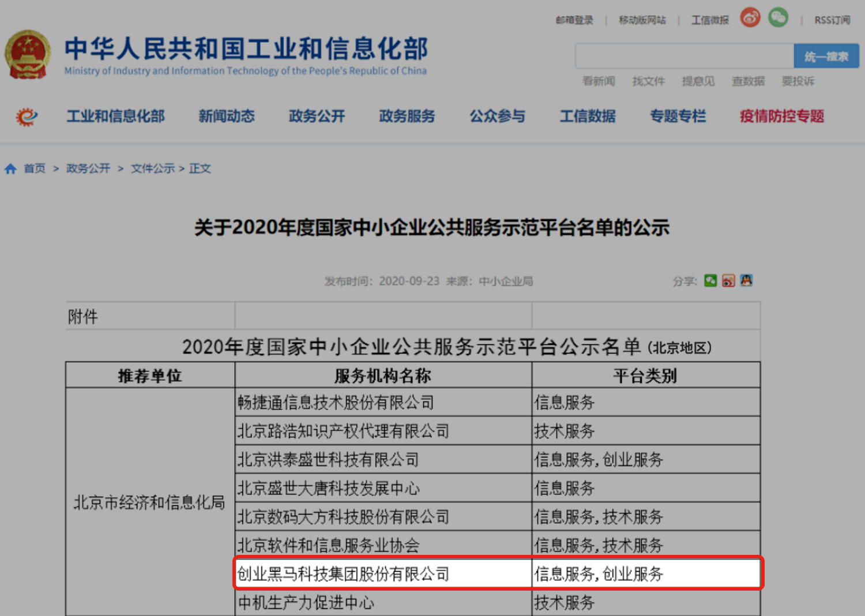865x616 pixels.
Task: Click the 北京路浩知识产权代理有限公司 cell
Action: (383, 431)
